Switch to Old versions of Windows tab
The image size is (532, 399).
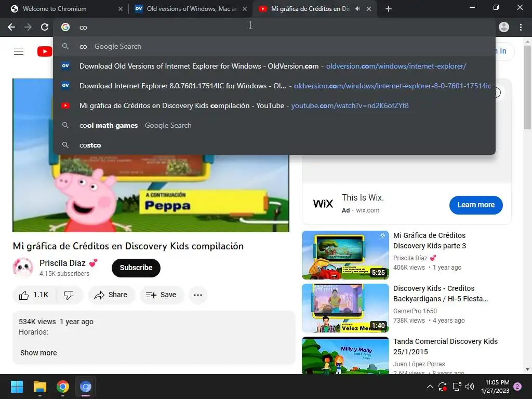(190, 9)
